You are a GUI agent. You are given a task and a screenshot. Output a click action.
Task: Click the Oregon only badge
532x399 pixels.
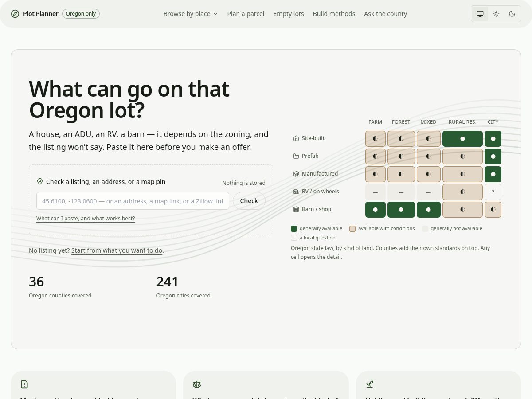81,14
